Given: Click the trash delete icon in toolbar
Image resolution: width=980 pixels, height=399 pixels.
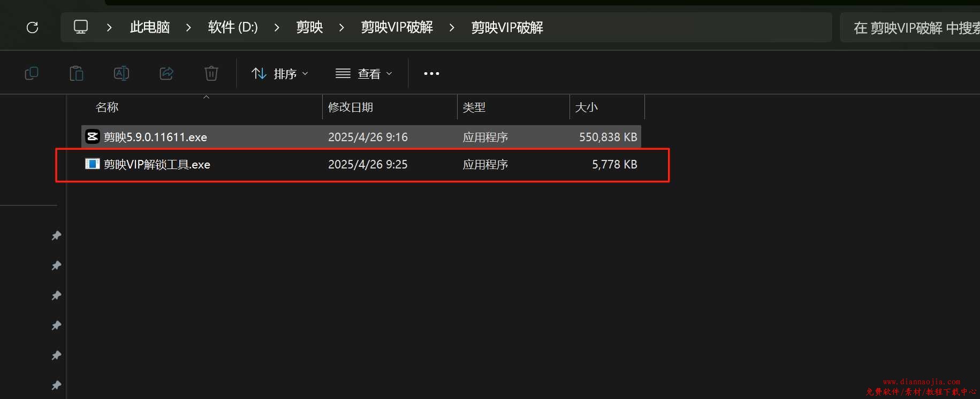Looking at the screenshot, I should (211, 73).
